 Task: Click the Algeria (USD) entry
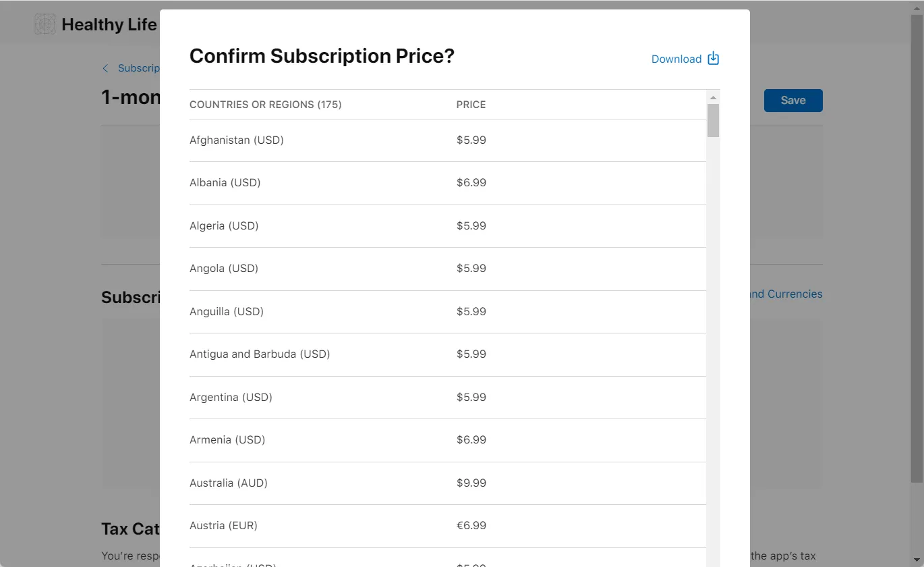click(x=224, y=225)
